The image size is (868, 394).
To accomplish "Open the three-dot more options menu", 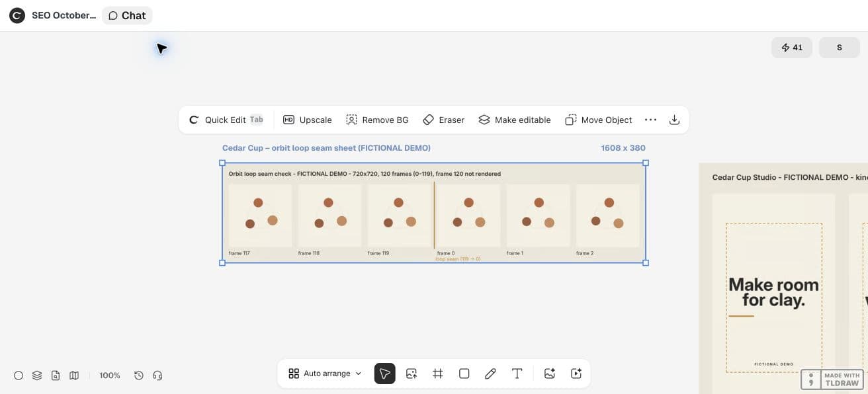I will pos(650,120).
